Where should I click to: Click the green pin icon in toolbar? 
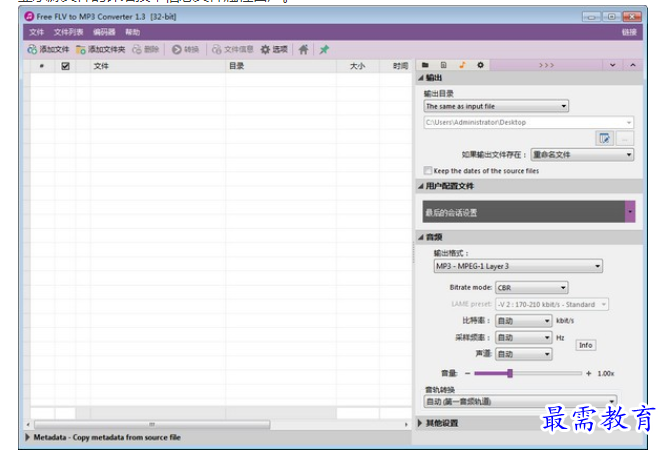click(324, 50)
